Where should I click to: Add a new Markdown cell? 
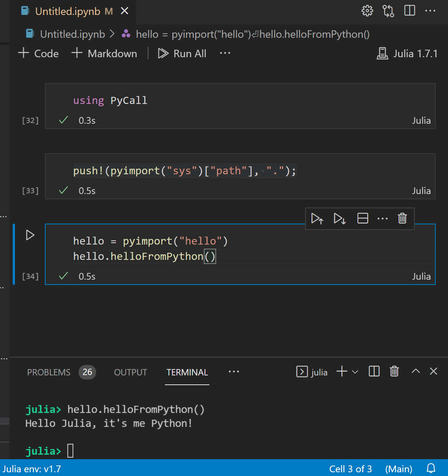[x=104, y=53]
